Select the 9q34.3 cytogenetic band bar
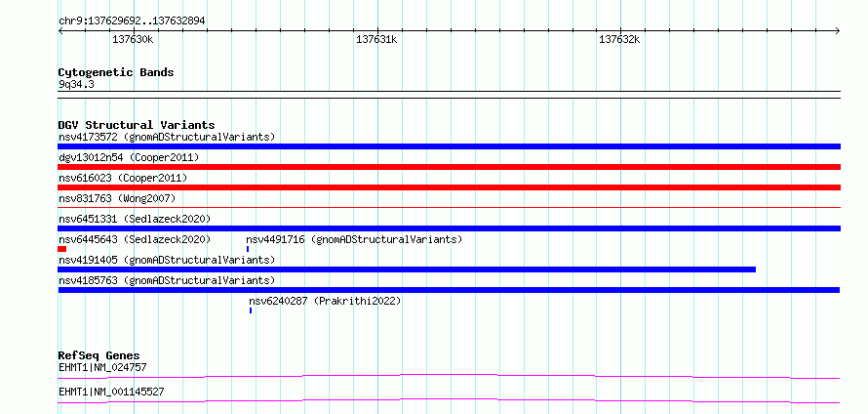 tap(449, 95)
